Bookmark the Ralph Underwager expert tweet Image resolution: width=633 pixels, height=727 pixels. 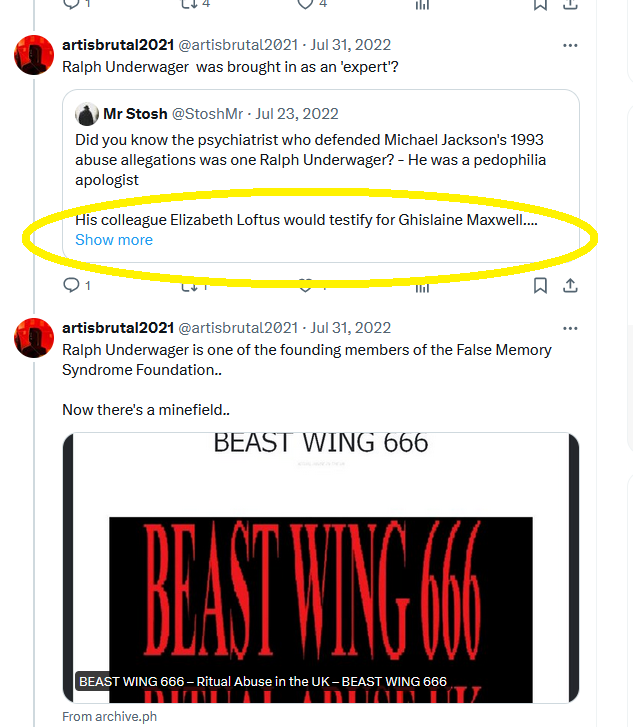pyautogui.click(x=540, y=285)
